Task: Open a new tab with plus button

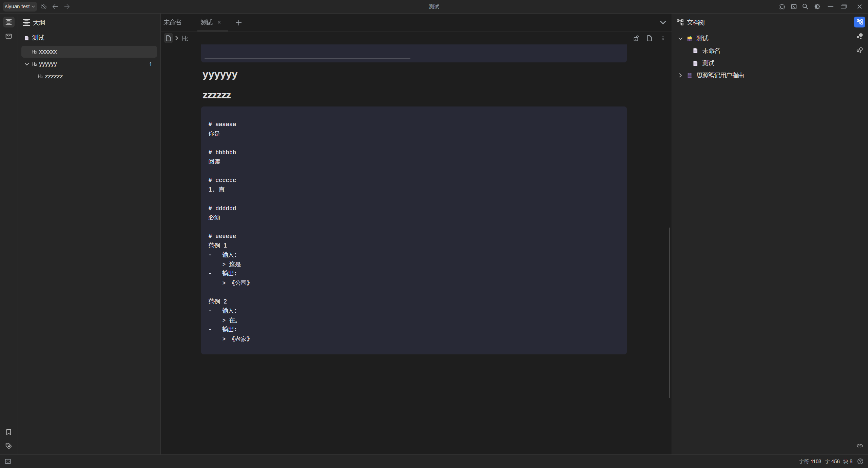Action: pos(238,22)
